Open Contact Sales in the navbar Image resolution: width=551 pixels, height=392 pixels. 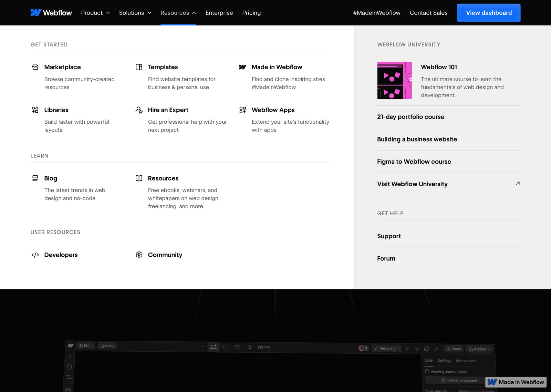(x=428, y=13)
